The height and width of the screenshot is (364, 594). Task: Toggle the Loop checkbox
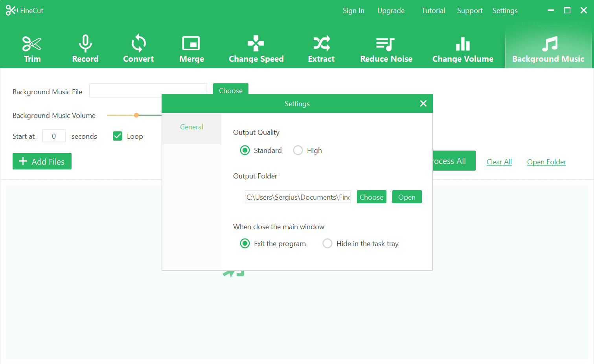[x=118, y=136]
